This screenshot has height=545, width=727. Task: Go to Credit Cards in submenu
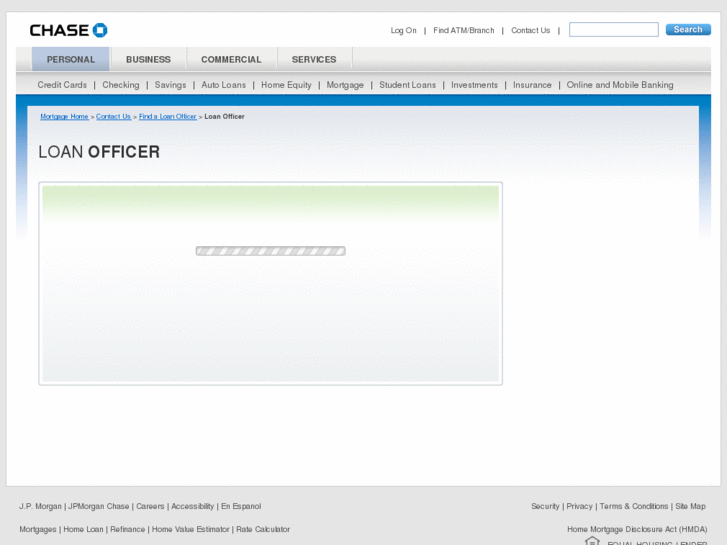click(x=62, y=85)
